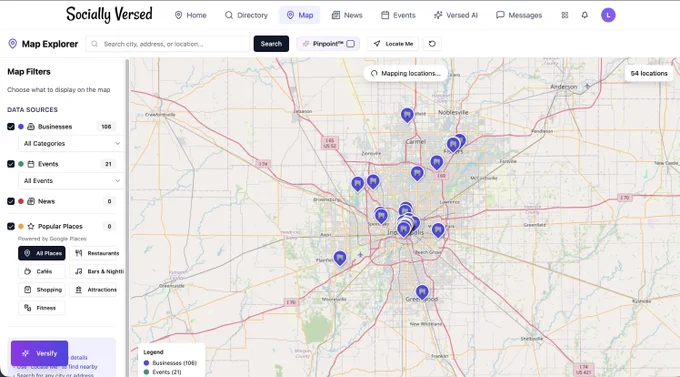Viewport: 680px width, 377px height.
Task: Click the Mapping locations status pill
Action: coord(405,73)
